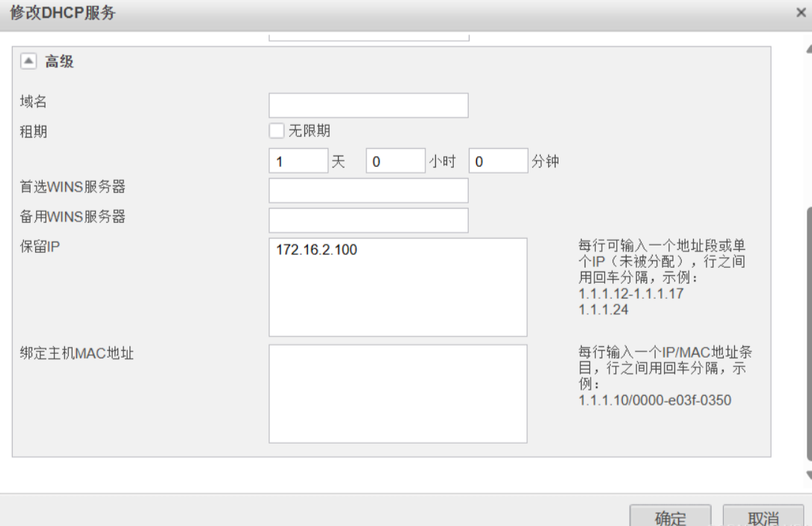Click the 取消 cancel button

click(763, 516)
